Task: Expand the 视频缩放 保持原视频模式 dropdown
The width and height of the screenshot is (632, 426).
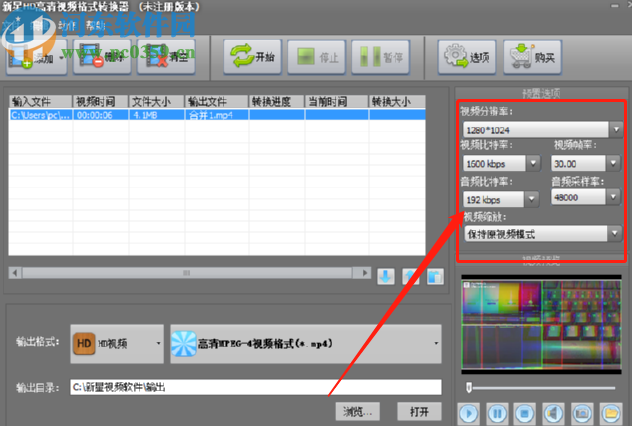Action: pyautogui.click(x=615, y=233)
